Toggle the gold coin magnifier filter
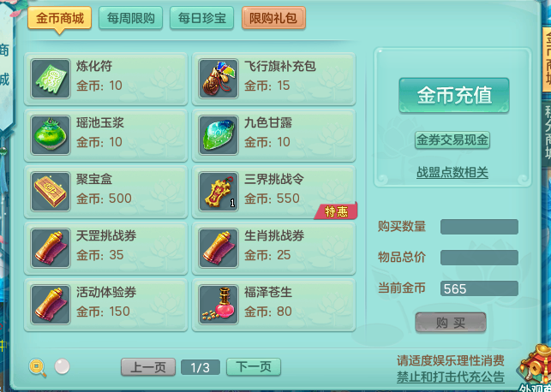Screen dimensions: 551x392 (x=38, y=367)
